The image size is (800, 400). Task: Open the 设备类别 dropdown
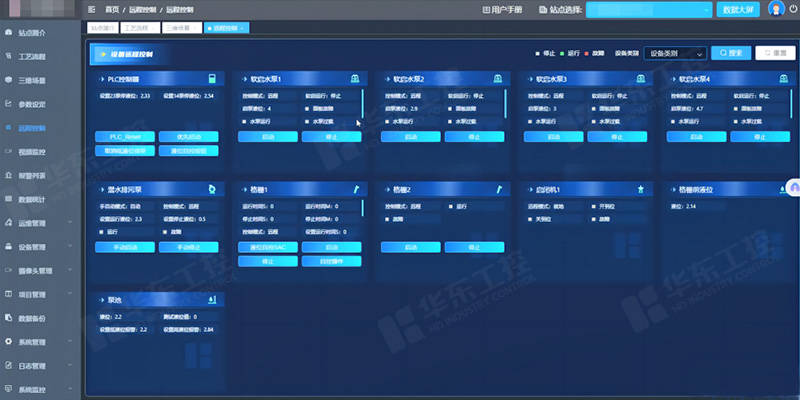[x=675, y=53]
